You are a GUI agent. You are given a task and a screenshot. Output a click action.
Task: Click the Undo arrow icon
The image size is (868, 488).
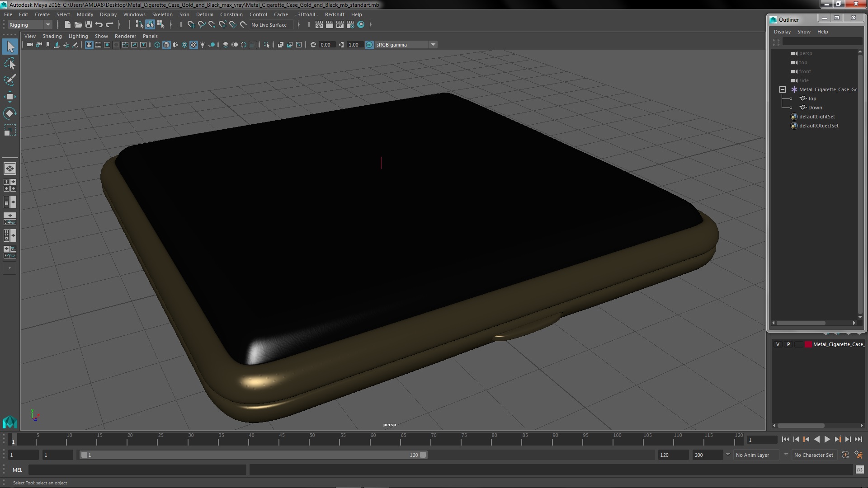click(99, 25)
